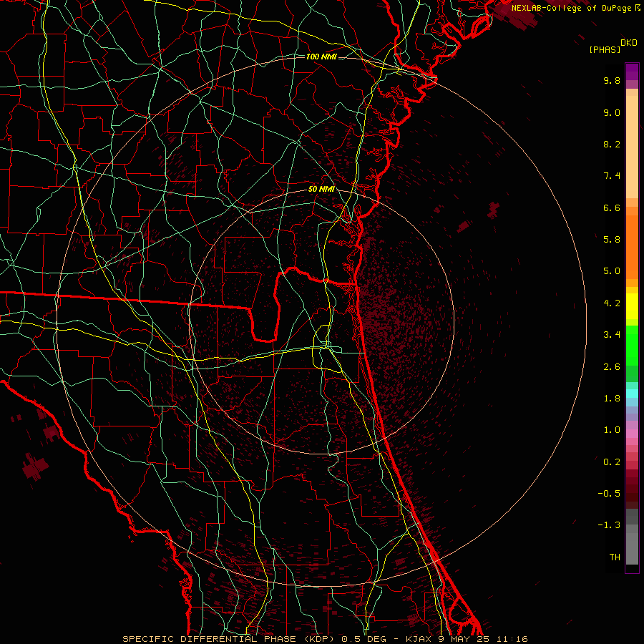Click the -1.3 scale value
This screenshot has width=644, height=644.
(x=609, y=525)
